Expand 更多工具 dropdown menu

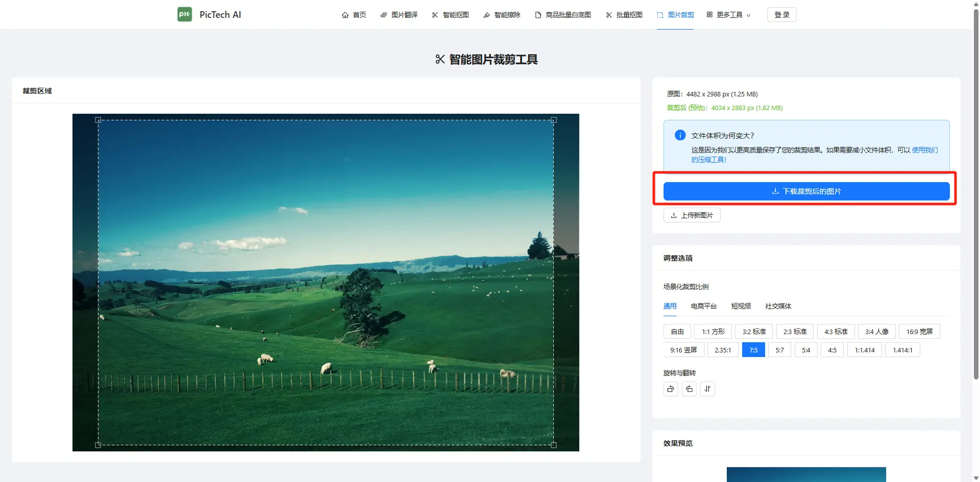728,15
